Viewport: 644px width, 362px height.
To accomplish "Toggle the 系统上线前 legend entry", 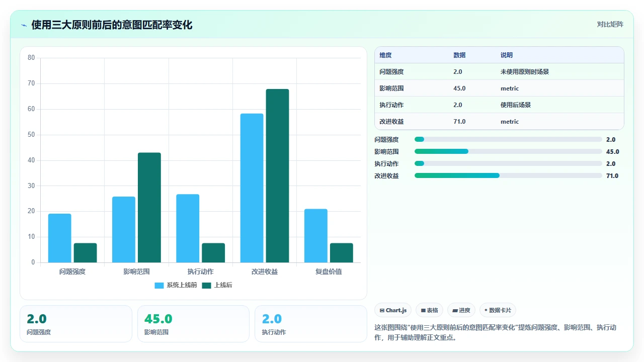I will tap(176, 285).
